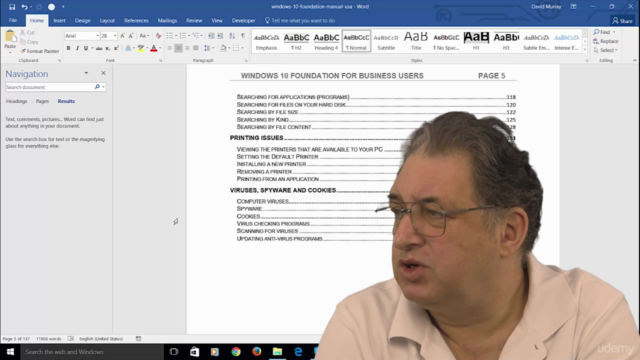Open Microsoft Edge from taskbar
This screenshot has width=640, height=360.
point(298,352)
